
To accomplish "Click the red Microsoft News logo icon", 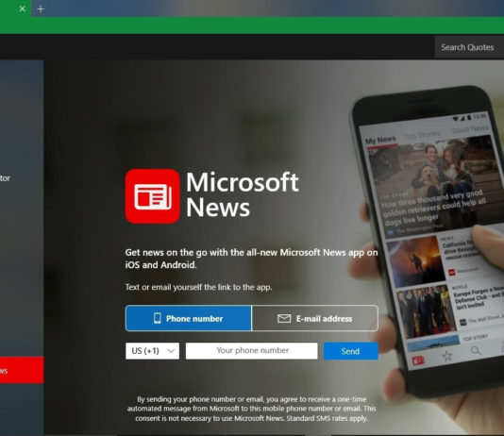I will 152,196.
